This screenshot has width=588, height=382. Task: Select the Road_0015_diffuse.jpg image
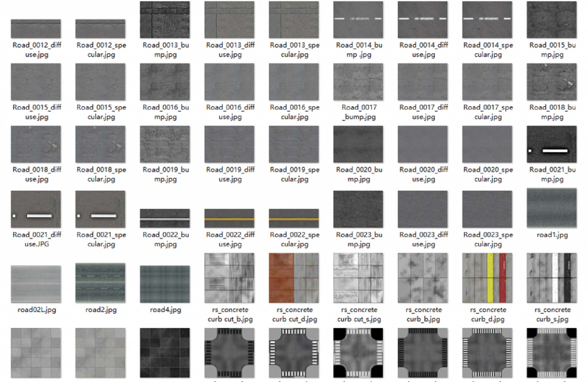(36, 82)
